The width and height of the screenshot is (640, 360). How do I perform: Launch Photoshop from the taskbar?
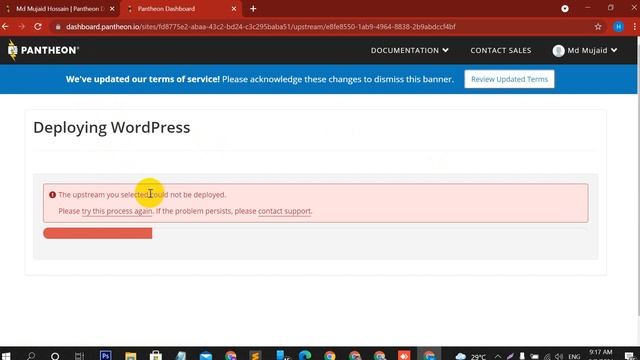(x=106, y=356)
